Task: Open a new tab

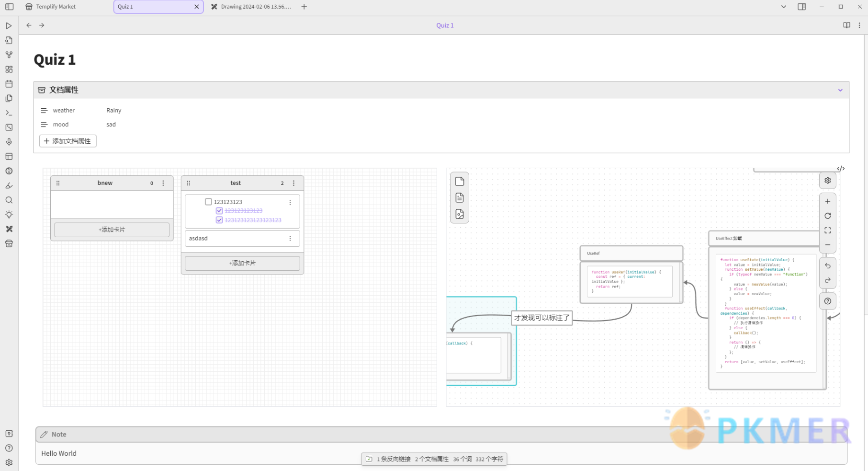Action: 304,7
